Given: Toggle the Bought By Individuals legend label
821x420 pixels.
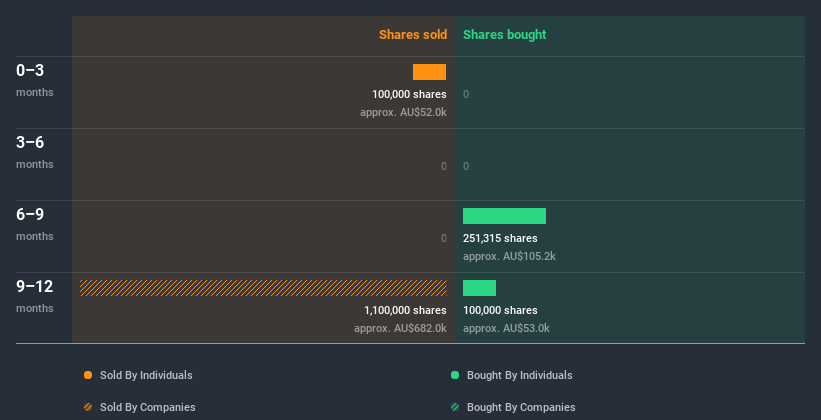Looking at the screenshot, I should click(x=519, y=375).
